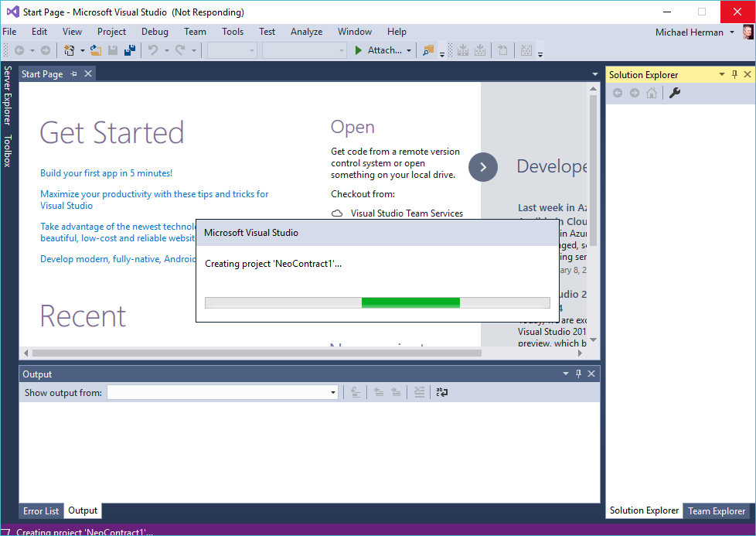Open the Debug menu

[155, 32]
